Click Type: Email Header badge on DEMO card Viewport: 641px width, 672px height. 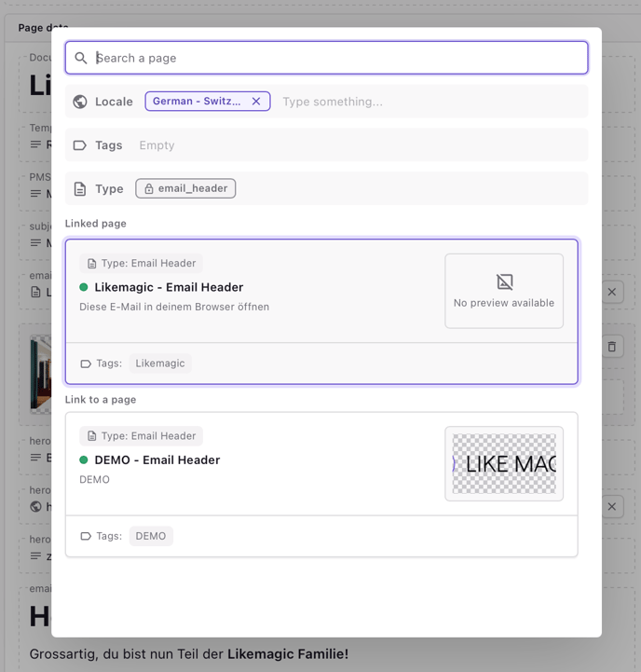142,436
